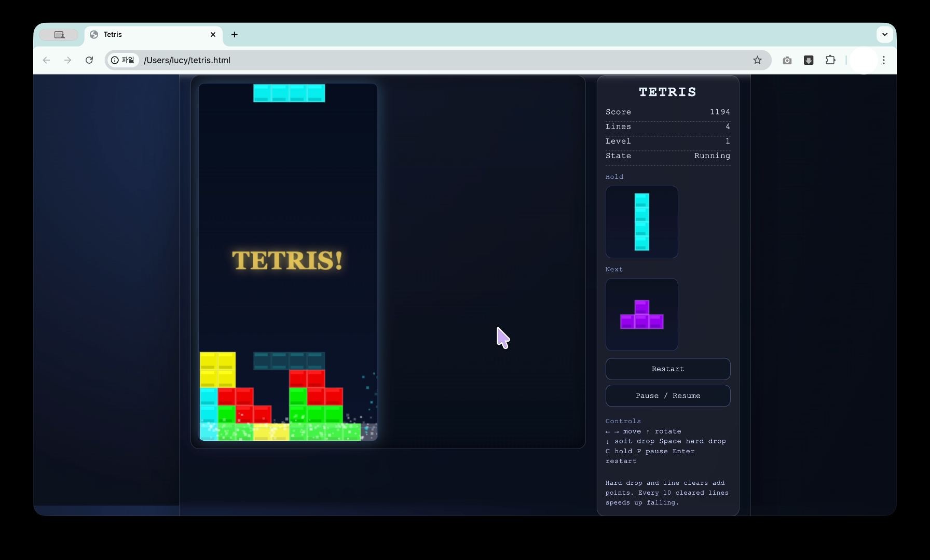Click the Hold label
Screen dimensions: 930x560
(614, 177)
